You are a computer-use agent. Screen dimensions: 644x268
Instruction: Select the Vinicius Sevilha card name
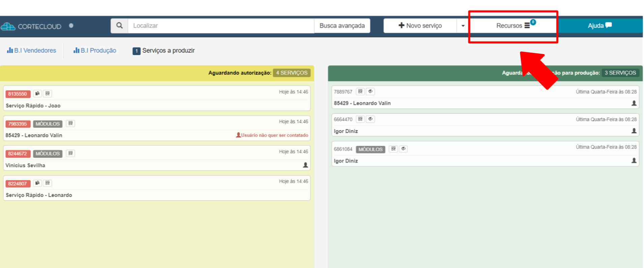(25, 165)
